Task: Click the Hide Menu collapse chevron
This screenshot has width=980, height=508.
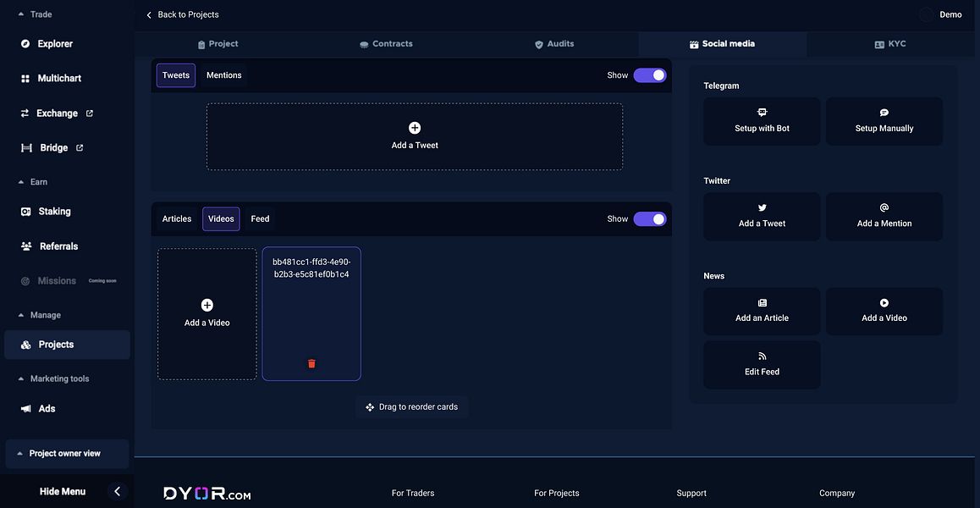Action: click(117, 492)
